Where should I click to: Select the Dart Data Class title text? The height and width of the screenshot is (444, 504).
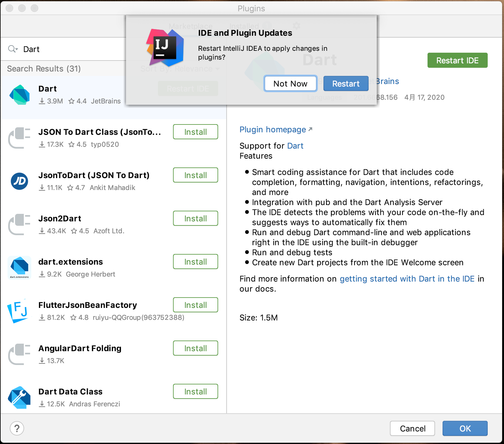(x=71, y=392)
